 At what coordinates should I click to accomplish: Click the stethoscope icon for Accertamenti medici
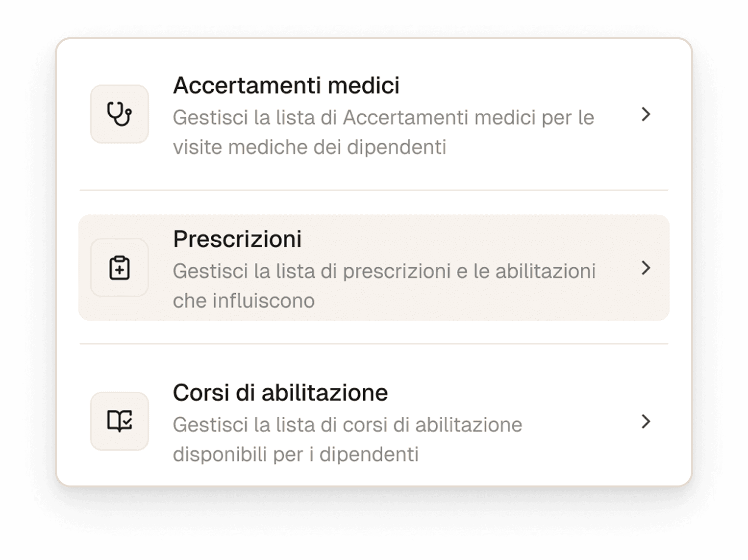pos(120,114)
